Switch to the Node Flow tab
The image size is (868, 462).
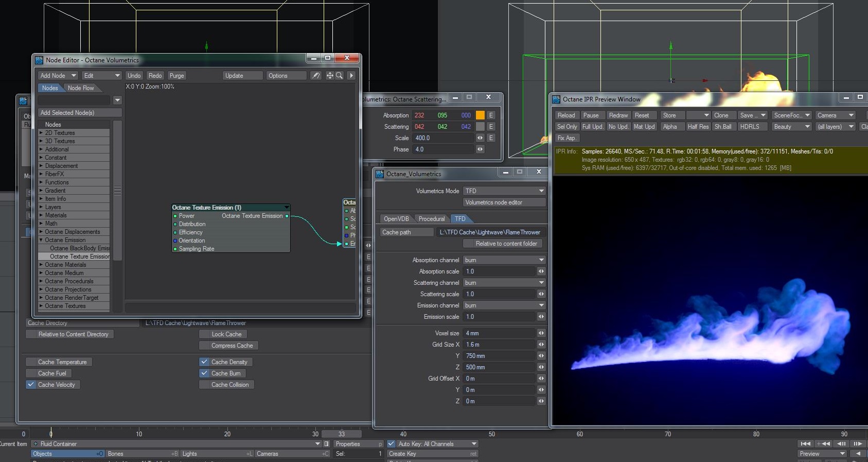point(81,88)
